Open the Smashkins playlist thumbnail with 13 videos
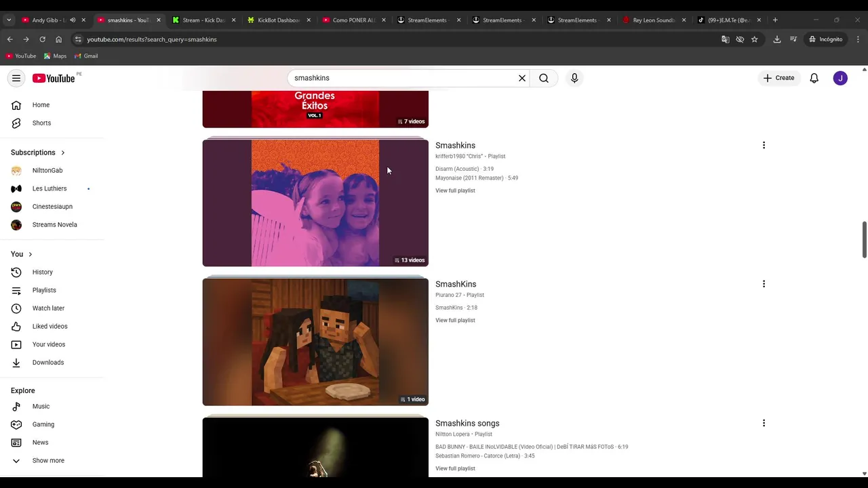This screenshot has height=488, width=868. pos(315,203)
